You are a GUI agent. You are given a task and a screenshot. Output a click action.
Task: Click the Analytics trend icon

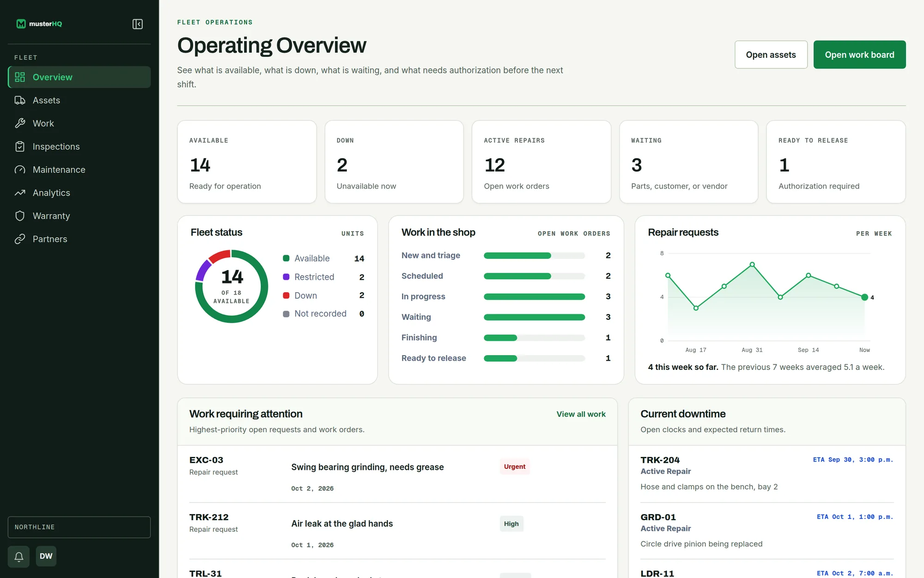[x=20, y=193]
